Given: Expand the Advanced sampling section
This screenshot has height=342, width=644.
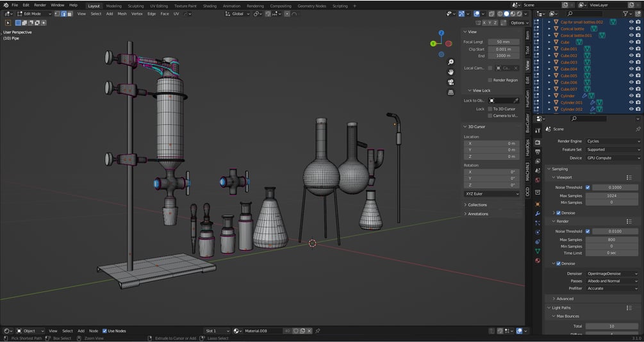Looking at the screenshot, I should coord(565,298).
